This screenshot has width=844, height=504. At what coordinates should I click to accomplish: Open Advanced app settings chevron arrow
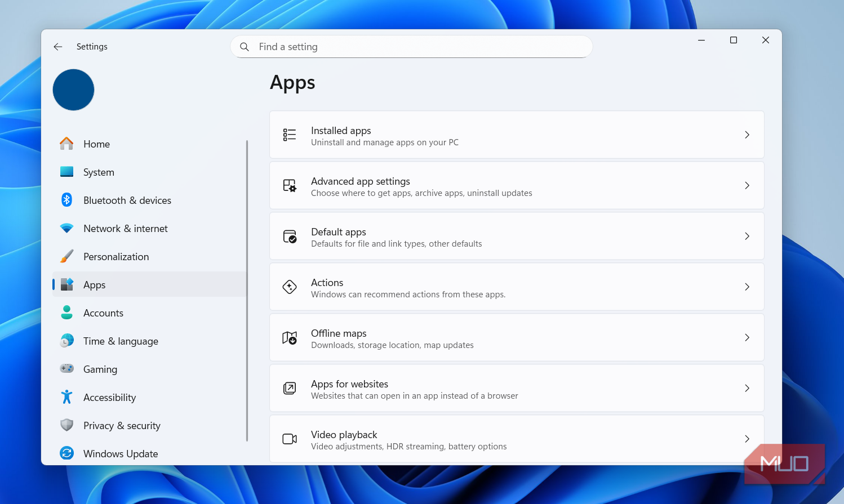pos(747,185)
